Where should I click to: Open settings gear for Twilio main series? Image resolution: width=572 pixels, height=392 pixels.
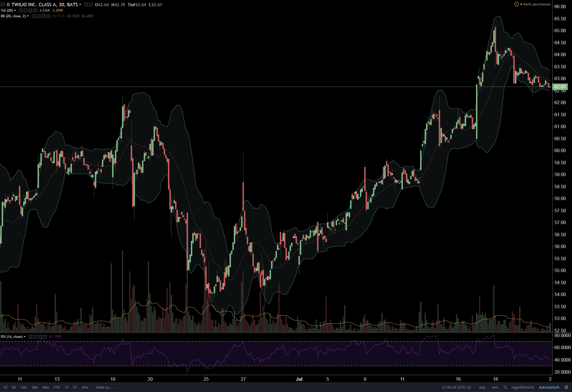point(91,5)
